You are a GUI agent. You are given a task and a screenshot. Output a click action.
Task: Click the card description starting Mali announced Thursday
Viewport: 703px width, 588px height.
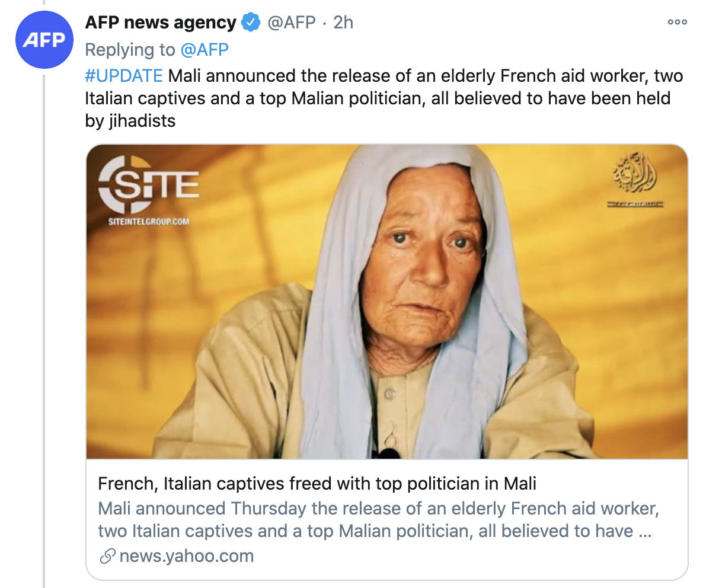click(379, 520)
